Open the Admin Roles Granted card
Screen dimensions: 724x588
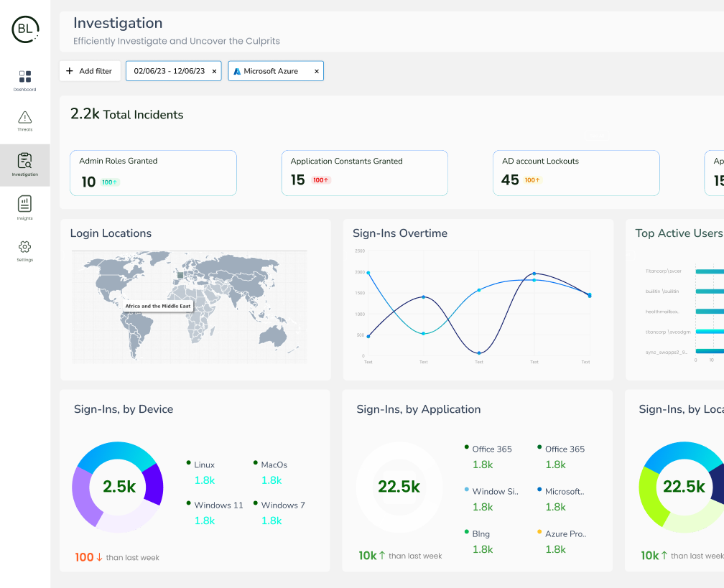pyautogui.click(x=153, y=173)
